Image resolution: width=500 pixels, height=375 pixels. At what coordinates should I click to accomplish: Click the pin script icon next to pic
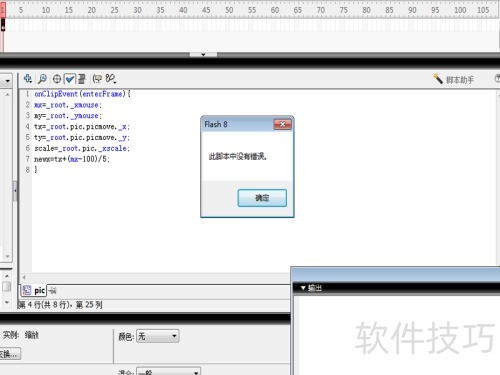point(53,291)
